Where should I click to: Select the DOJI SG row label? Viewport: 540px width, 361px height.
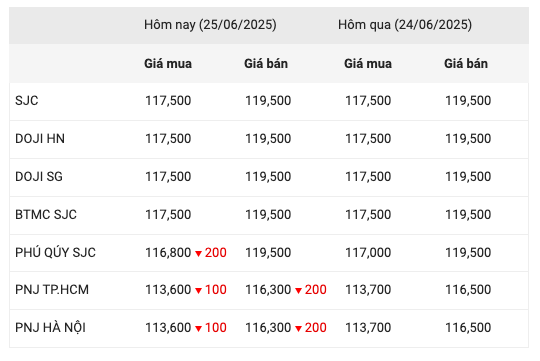39,176
